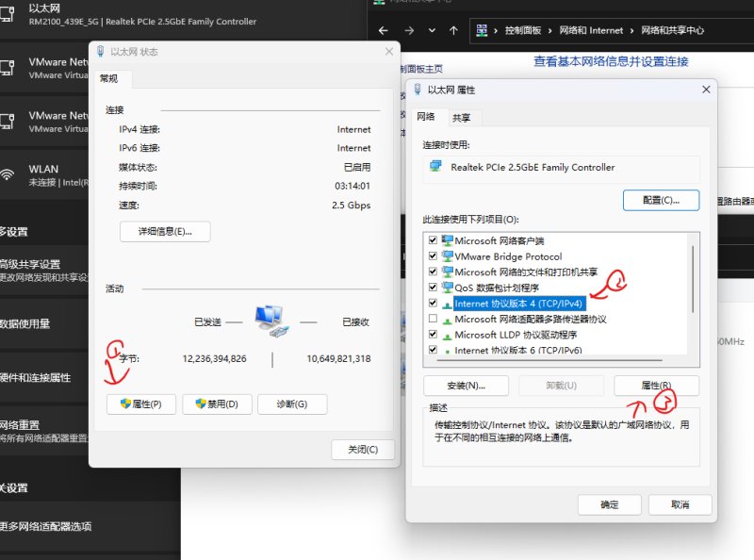
Task: Expand chevron before 控制面板 in breadcrumb
Action: coord(496,31)
